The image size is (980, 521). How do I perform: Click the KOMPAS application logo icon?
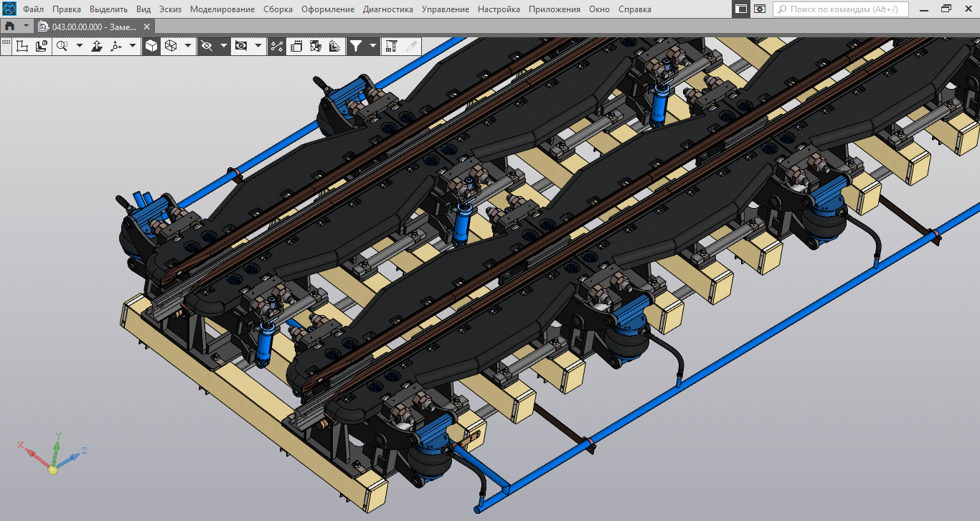click(x=9, y=9)
